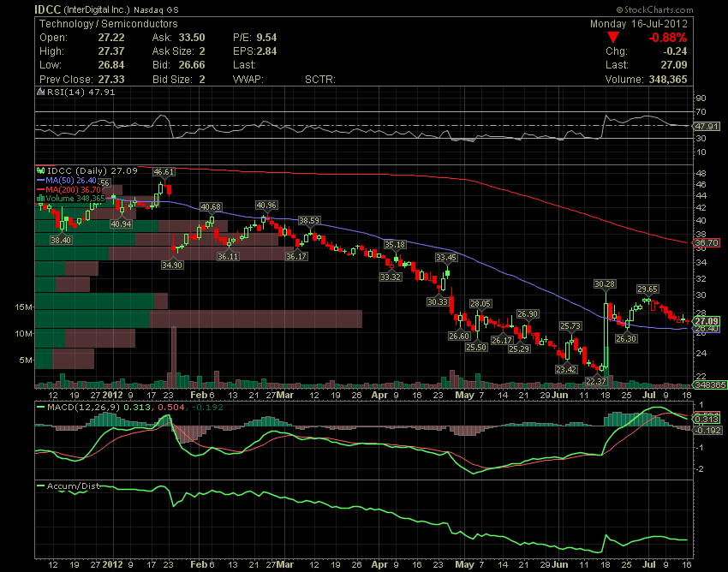Click the 0.313 MACD value tag on axis
728x572 pixels.
[x=707, y=420]
